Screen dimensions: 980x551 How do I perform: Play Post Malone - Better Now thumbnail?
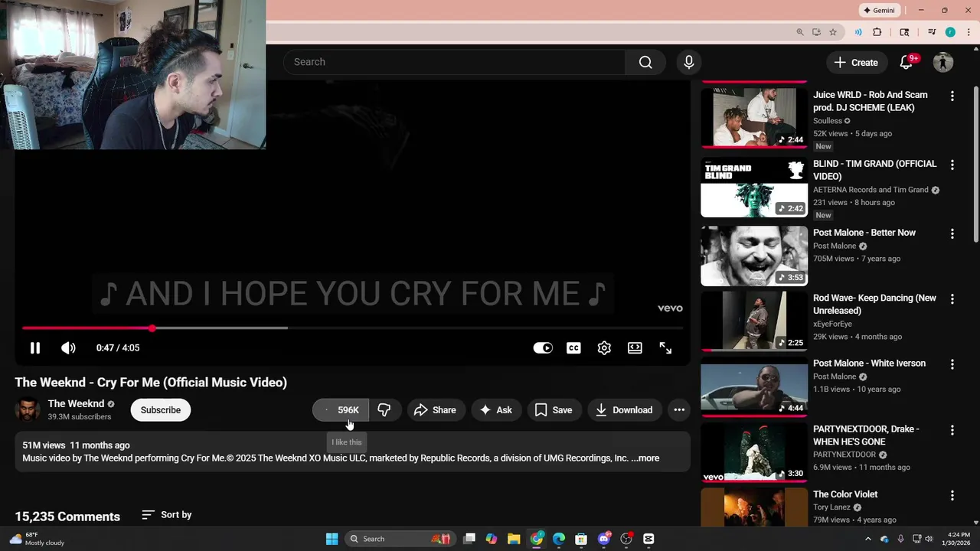[x=754, y=256]
